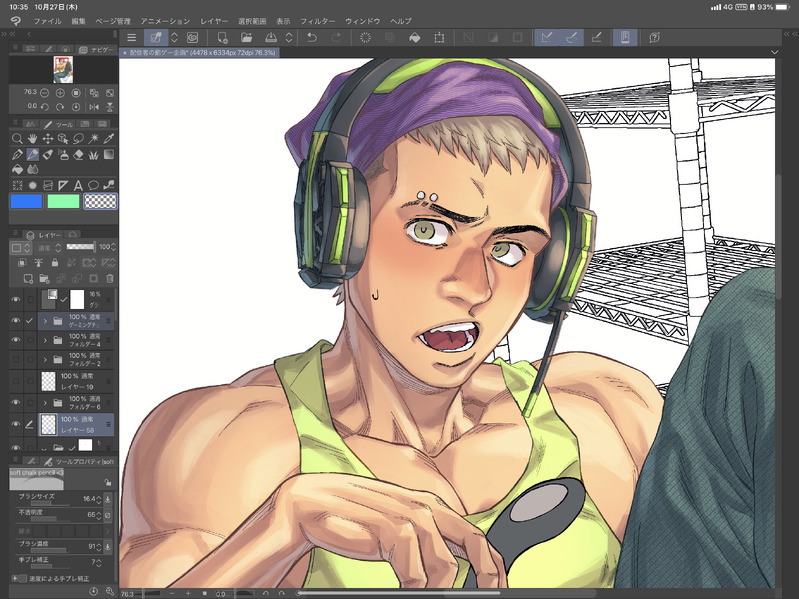Expand the フォルダー 6 layer folder
The image size is (799, 599).
(x=45, y=403)
